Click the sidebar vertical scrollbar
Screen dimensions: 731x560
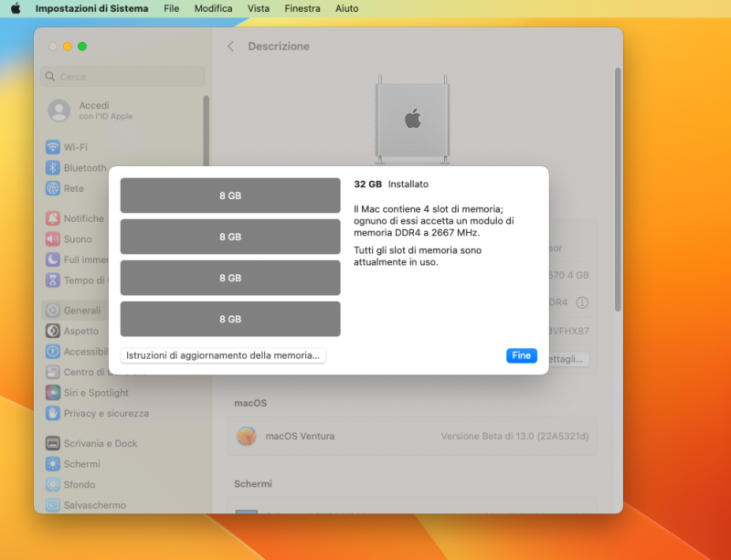pos(207,131)
